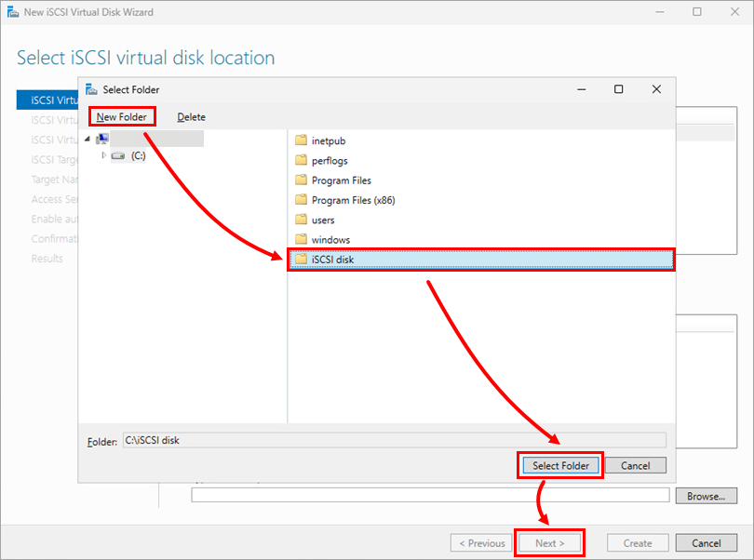The height and width of the screenshot is (560, 754).
Task: Maximize the Select Folder dialog
Action: coord(618,89)
